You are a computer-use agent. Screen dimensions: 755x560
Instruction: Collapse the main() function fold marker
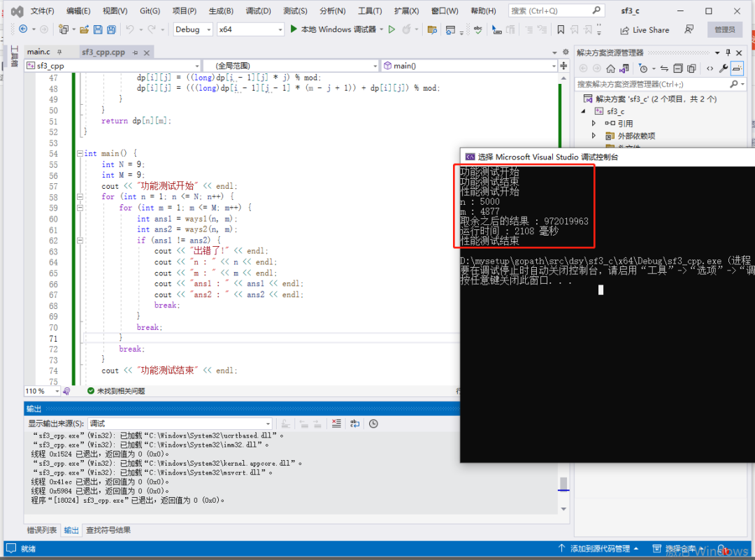pyautogui.click(x=80, y=154)
